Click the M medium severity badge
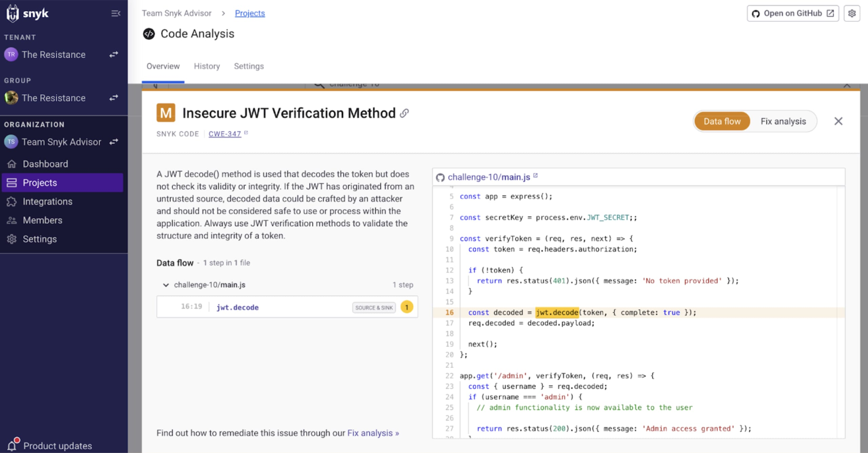Screen dimensions: 868x453 [x=166, y=113]
